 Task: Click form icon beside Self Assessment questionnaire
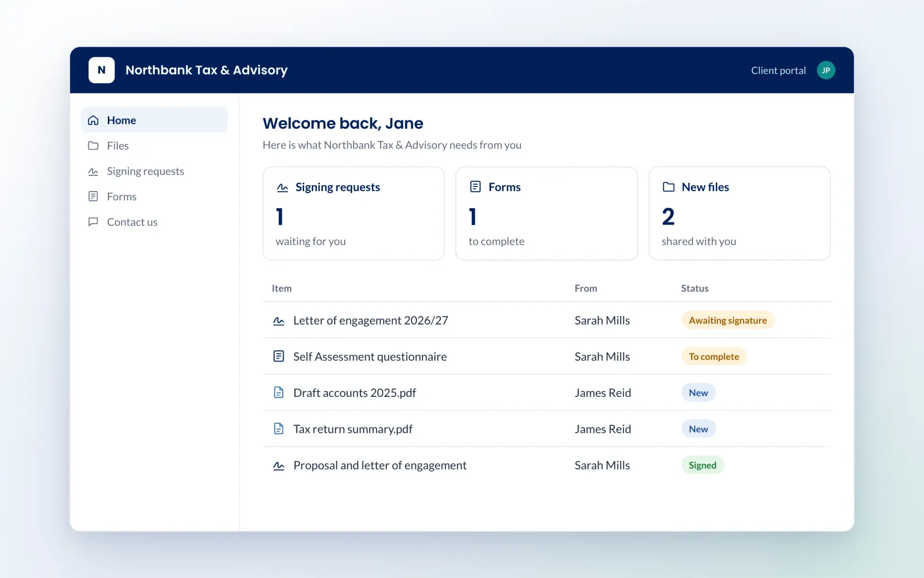(x=279, y=356)
